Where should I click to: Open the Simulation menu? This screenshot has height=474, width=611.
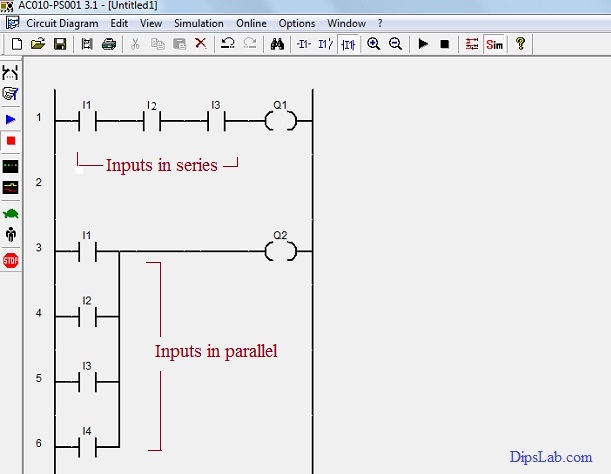point(198,23)
